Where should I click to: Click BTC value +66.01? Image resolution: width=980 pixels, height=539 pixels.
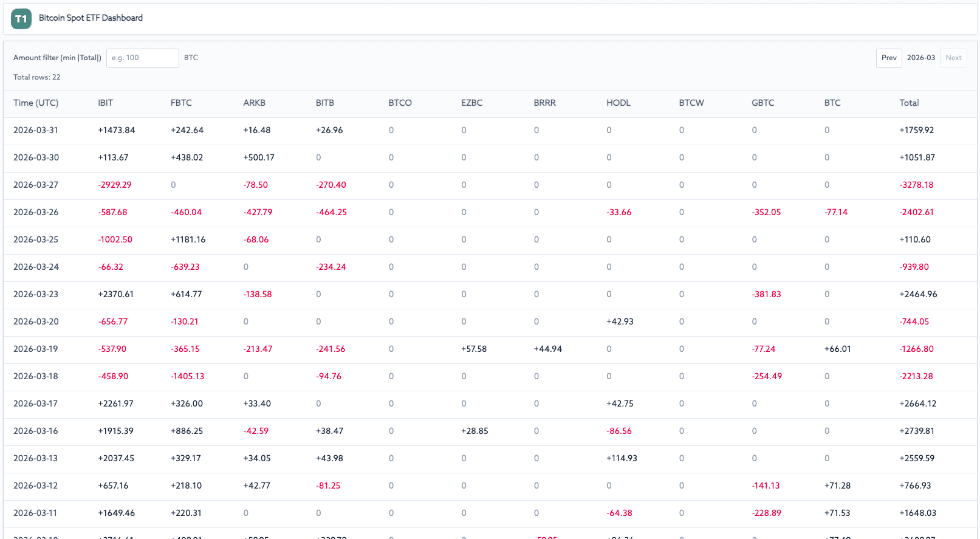[x=838, y=349]
